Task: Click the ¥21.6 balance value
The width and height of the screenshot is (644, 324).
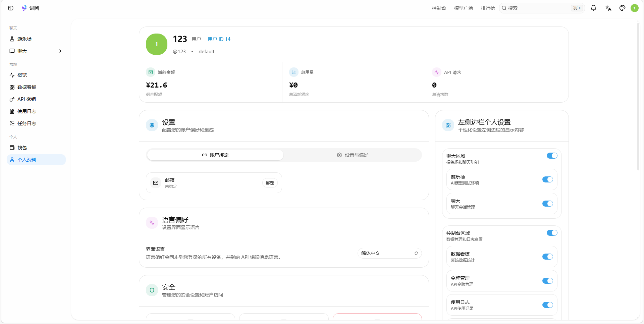Action: click(x=157, y=85)
